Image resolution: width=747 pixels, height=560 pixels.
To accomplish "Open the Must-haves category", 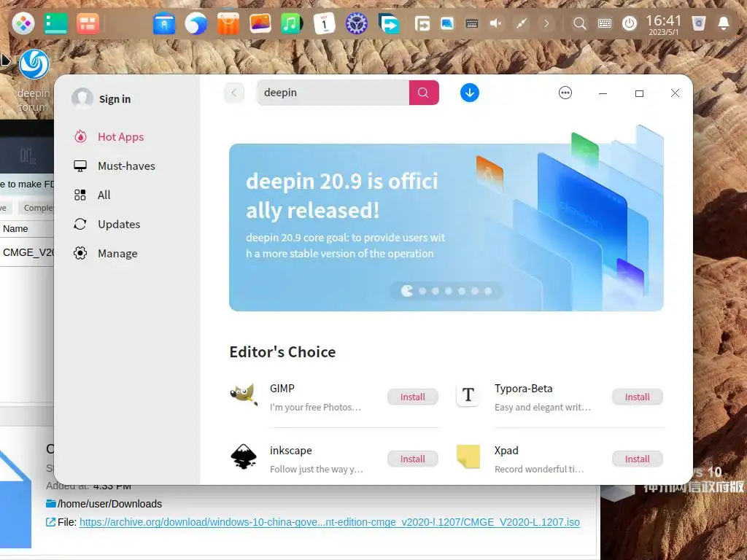I will pyautogui.click(x=126, y=166).
